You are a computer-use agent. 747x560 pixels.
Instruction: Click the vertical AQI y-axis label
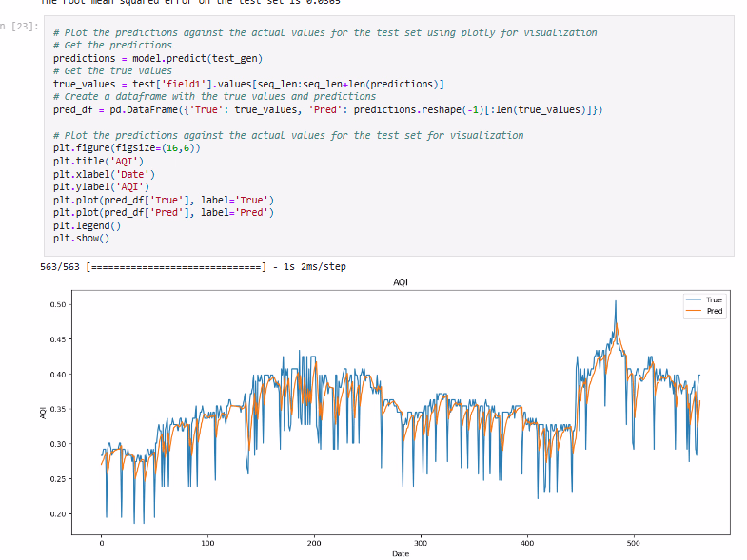[x=43, y=413]
